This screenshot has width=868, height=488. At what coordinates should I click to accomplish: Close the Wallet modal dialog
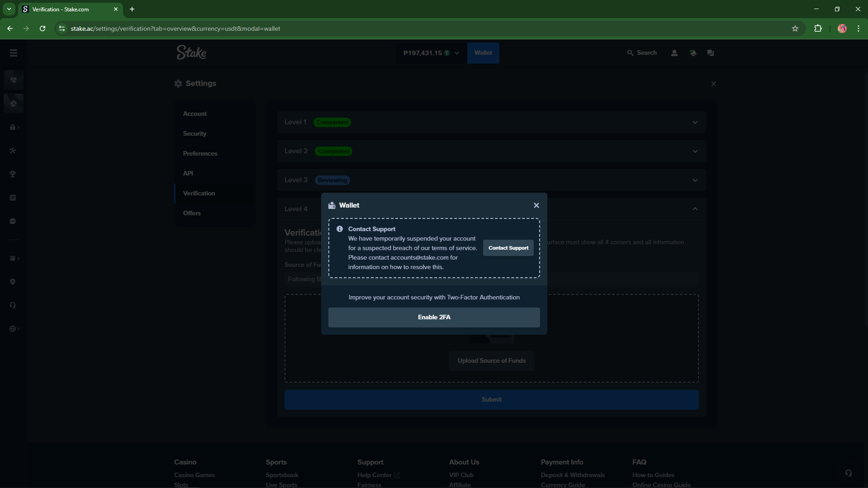pyautogui.click(x=536, y=205)
